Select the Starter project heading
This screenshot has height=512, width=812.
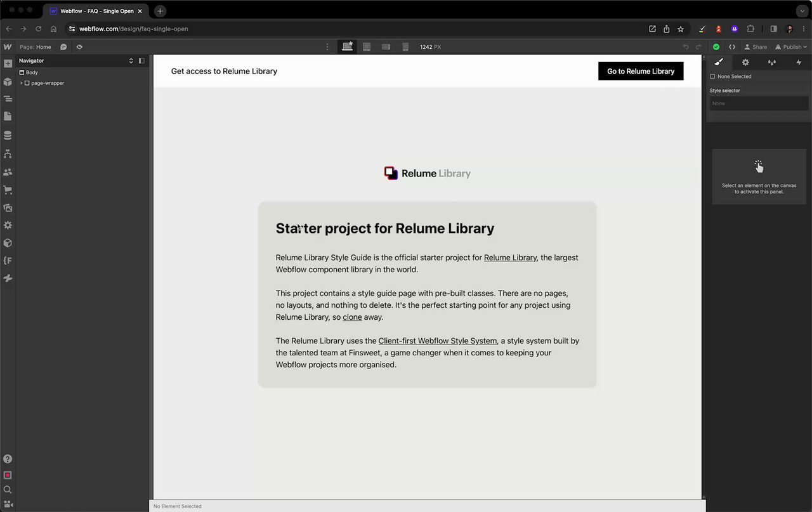[385, 228]
